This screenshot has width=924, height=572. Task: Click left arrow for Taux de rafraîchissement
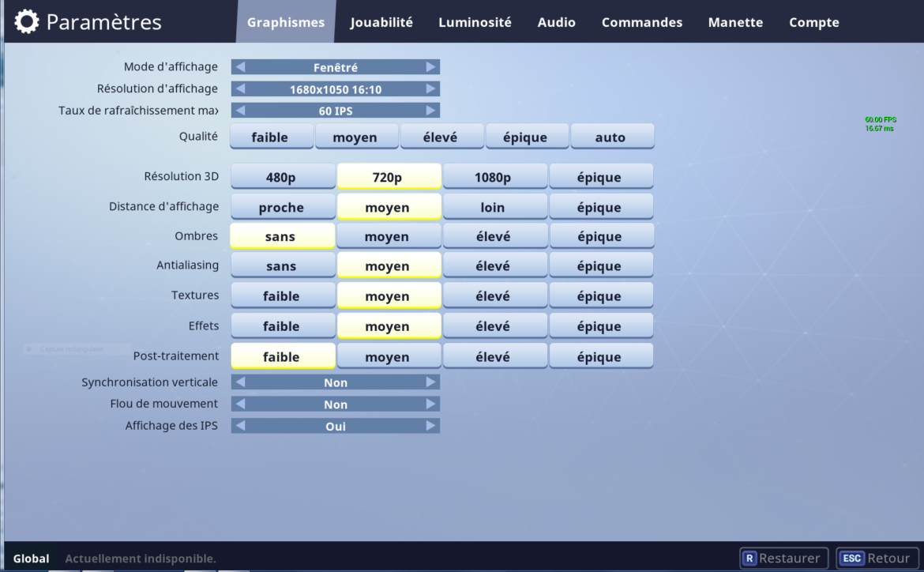coord(241,111)
